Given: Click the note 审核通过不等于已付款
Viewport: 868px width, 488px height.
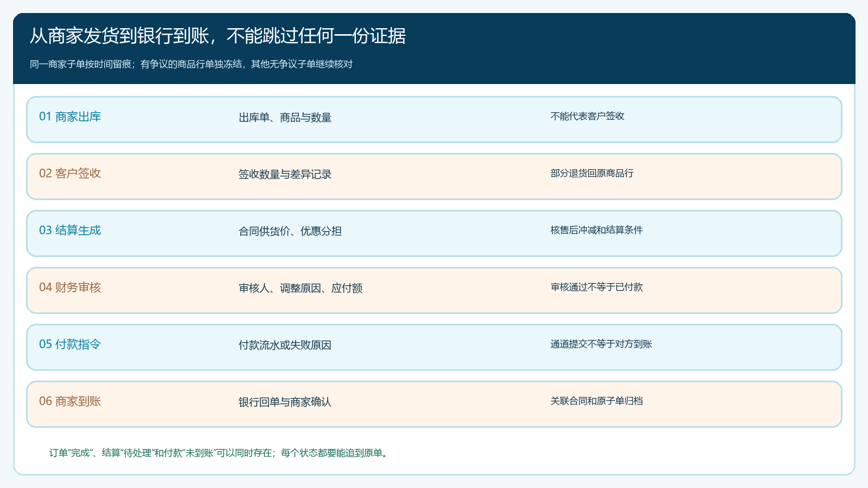Looking at the screenshot, I should pyautogui.click(x=596, y=287).
